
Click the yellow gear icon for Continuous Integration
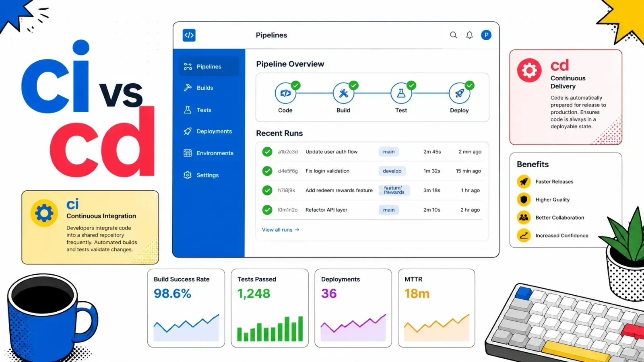(x=44, y=213)
